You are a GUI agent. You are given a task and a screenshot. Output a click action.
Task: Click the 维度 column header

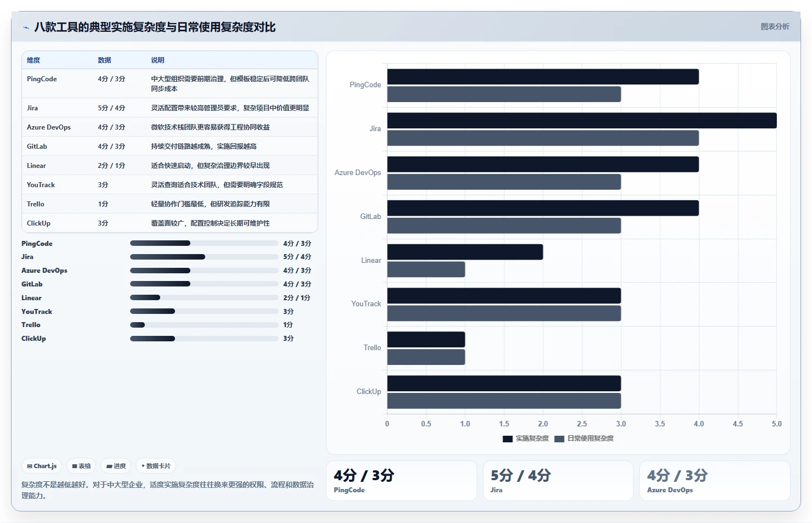tap(33, 60)
